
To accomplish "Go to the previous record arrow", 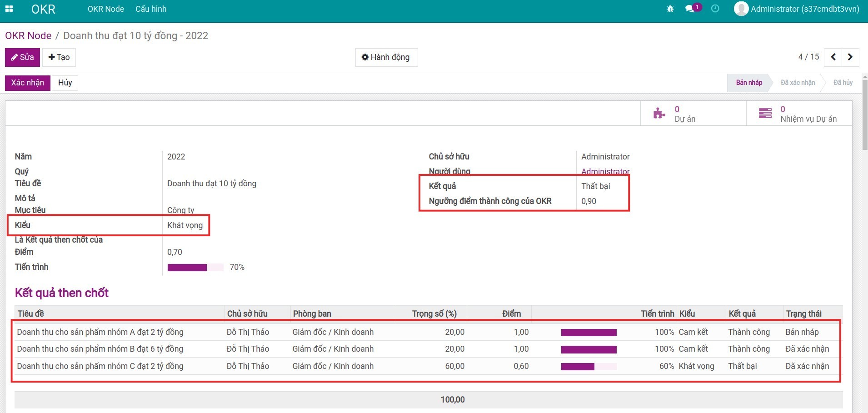I will pos(833,57).
